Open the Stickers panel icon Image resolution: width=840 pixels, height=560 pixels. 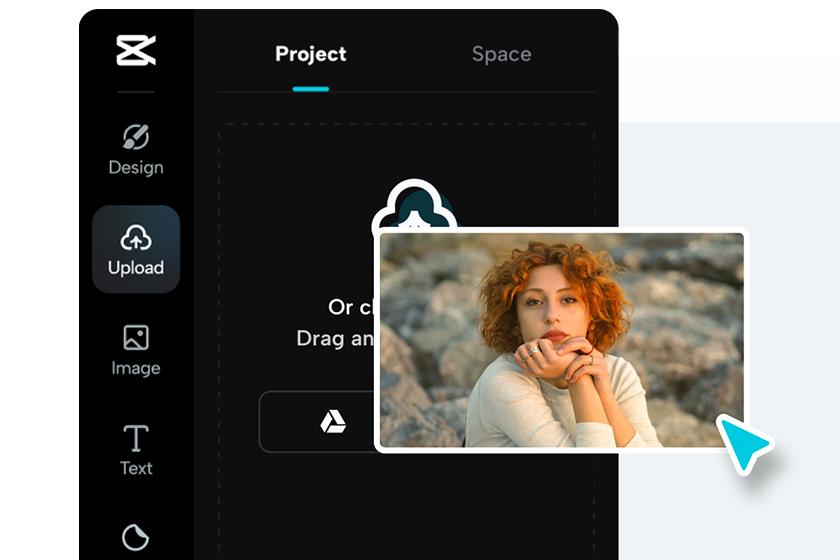(136, 537)
